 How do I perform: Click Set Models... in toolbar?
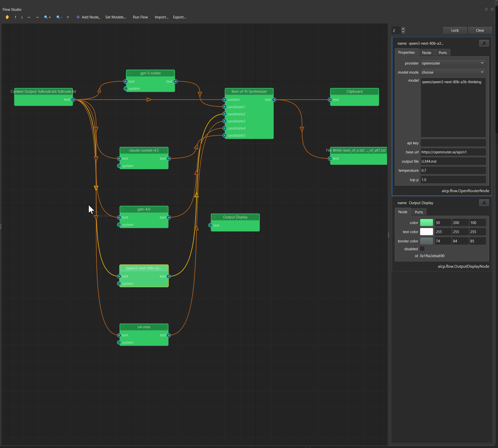pos(116,17)
